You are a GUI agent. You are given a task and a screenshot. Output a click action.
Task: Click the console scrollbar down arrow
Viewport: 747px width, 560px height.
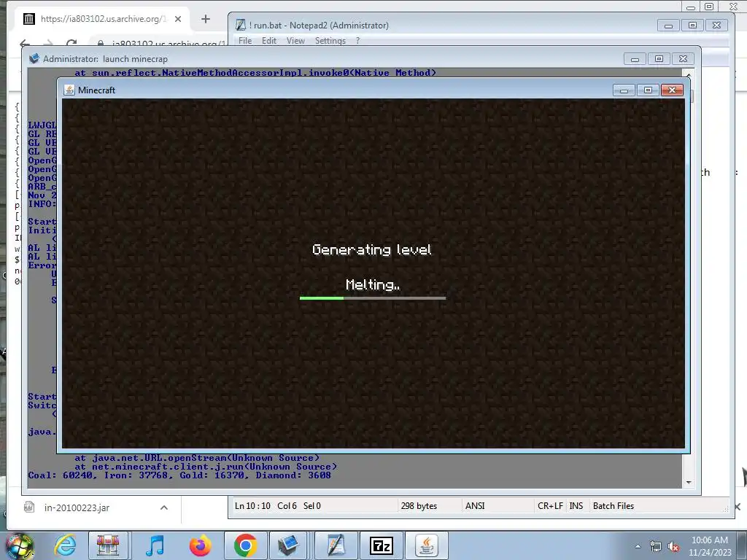click(689, 483)
